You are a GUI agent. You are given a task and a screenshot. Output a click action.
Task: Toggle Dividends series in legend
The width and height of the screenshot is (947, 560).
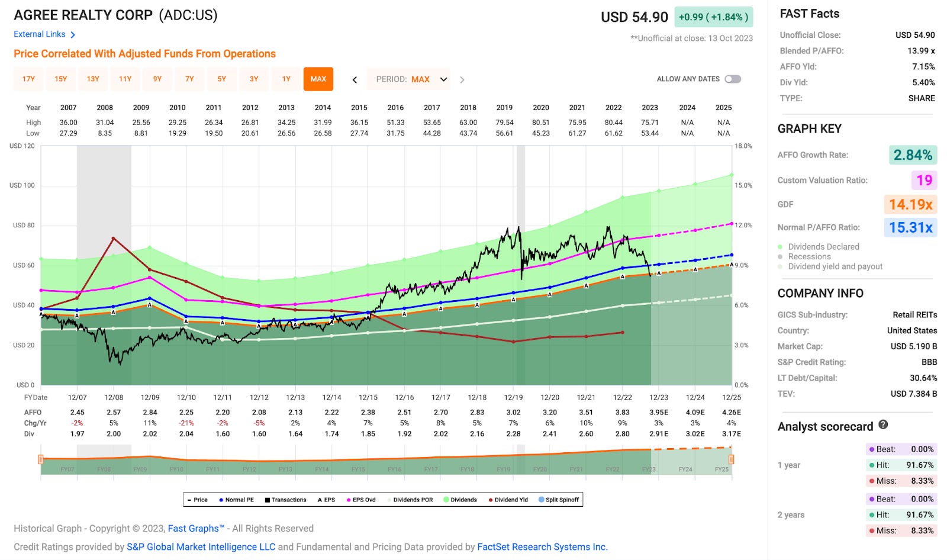click(460, 500)
